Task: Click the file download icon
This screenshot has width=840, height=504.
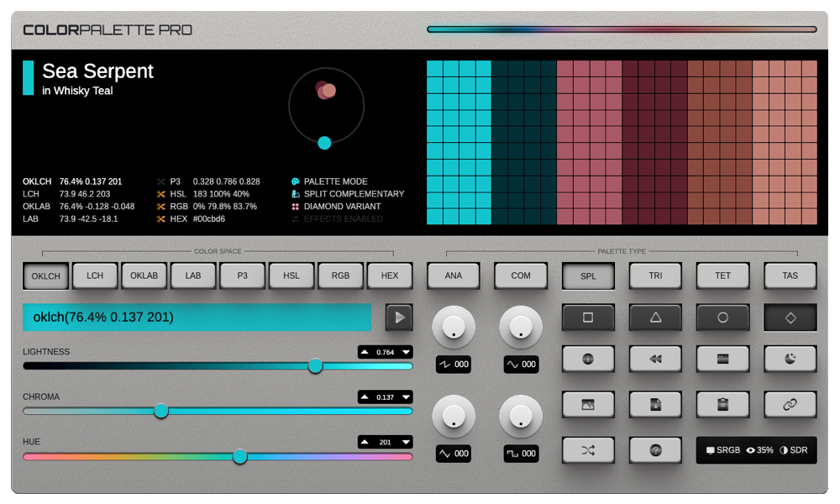Action: 655,404
